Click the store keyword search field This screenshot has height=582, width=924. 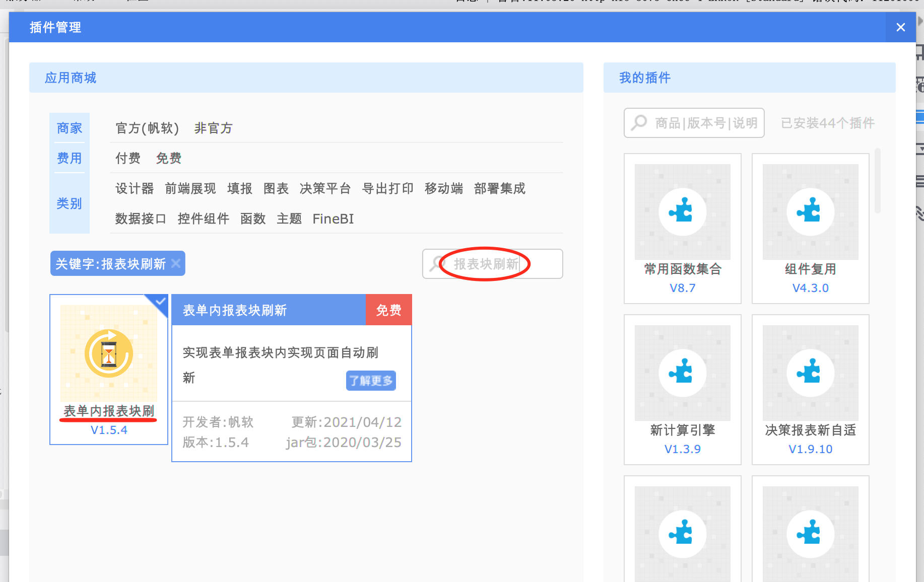coord(493,263)
